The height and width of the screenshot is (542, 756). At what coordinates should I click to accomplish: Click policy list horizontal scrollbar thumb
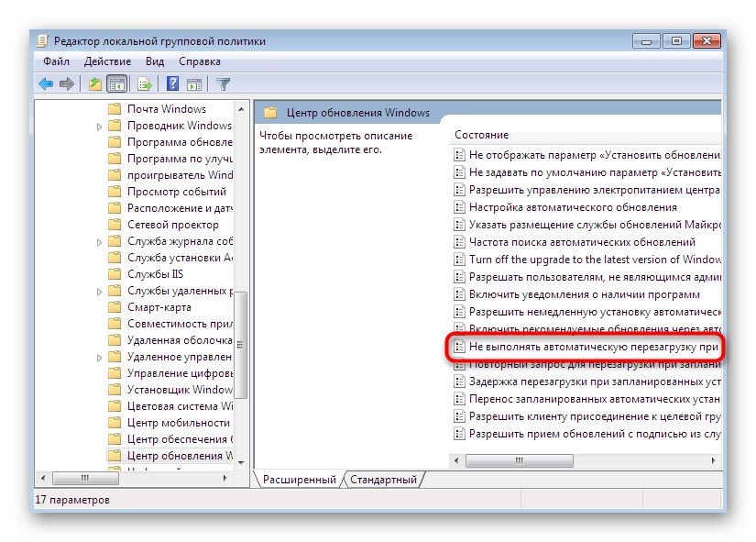pos(520,460)
